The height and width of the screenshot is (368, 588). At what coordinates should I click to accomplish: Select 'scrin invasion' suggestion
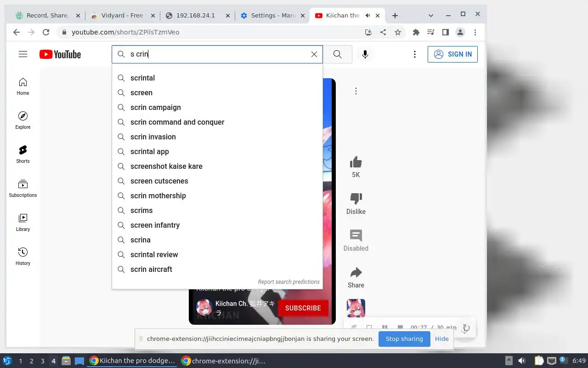point(217,137)
